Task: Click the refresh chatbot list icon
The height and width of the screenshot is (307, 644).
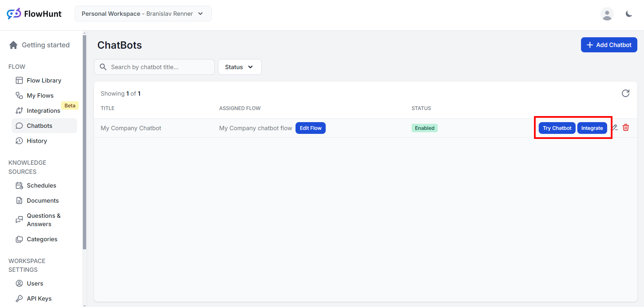Action: pos(625,93)
